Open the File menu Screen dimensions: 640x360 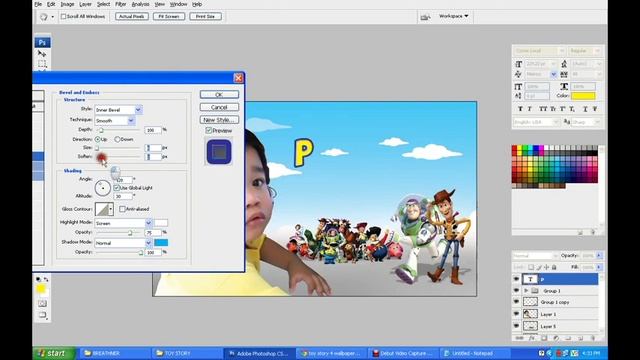point(38,4)
